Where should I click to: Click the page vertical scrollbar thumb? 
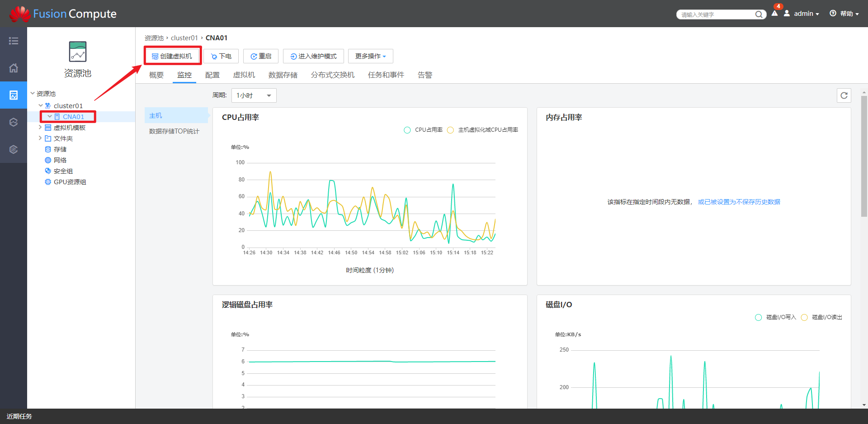[864, 156]
